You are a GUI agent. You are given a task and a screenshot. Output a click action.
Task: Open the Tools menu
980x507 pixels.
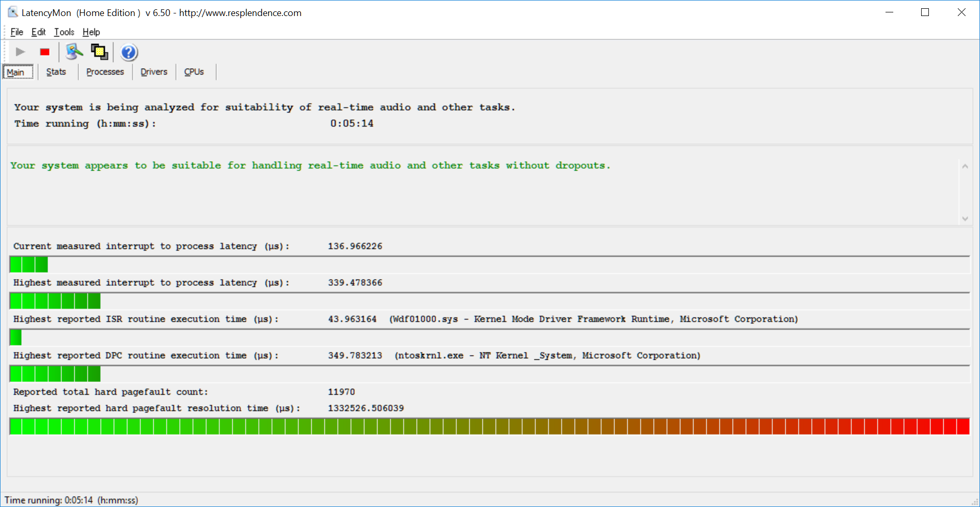pos(64,32)
